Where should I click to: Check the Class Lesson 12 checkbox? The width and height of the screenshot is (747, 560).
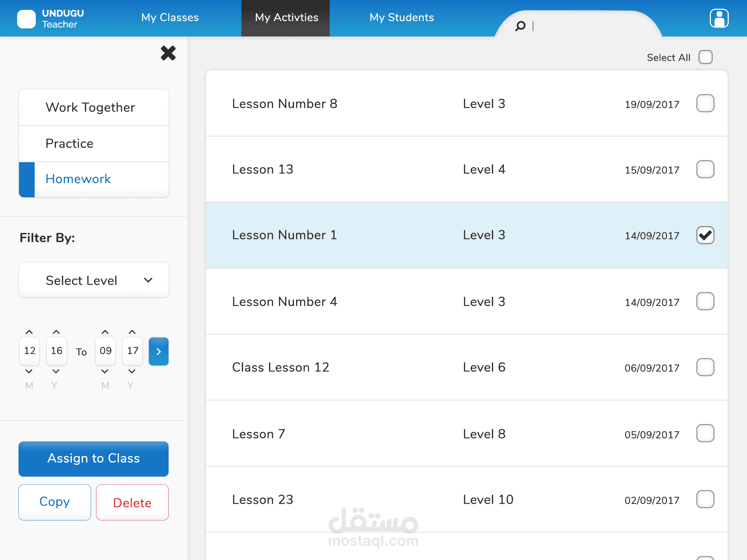(705, 367)
